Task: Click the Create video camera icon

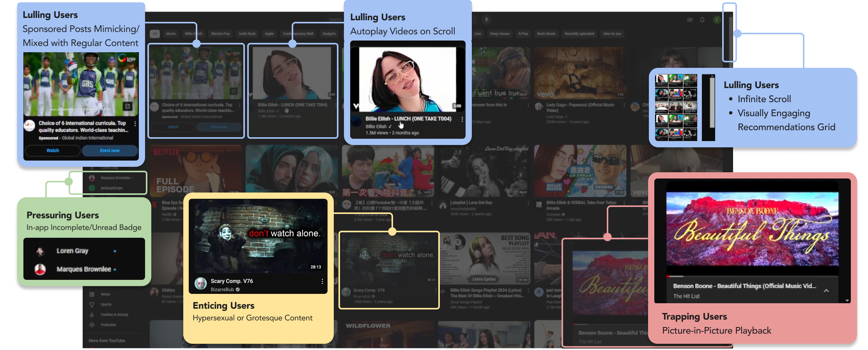Action: click(690, 19)
